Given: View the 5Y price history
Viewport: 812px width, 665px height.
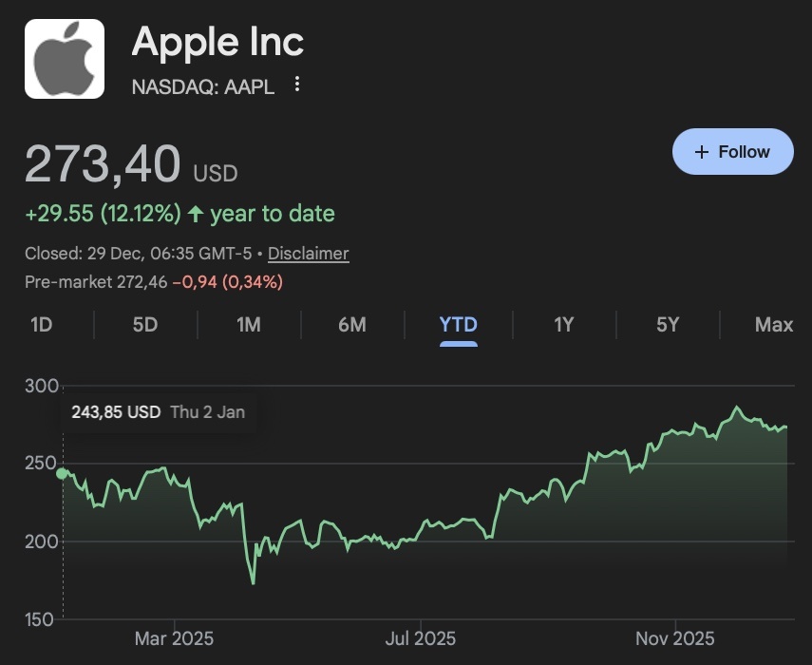Looking at the screenshot, I should pyautogui.click(x=668, y=325).
